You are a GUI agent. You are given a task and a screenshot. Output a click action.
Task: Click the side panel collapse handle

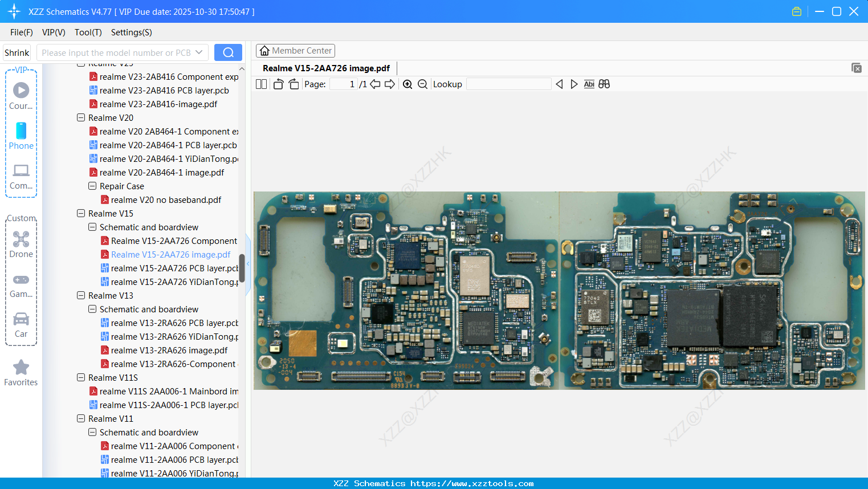click(248, 264)
